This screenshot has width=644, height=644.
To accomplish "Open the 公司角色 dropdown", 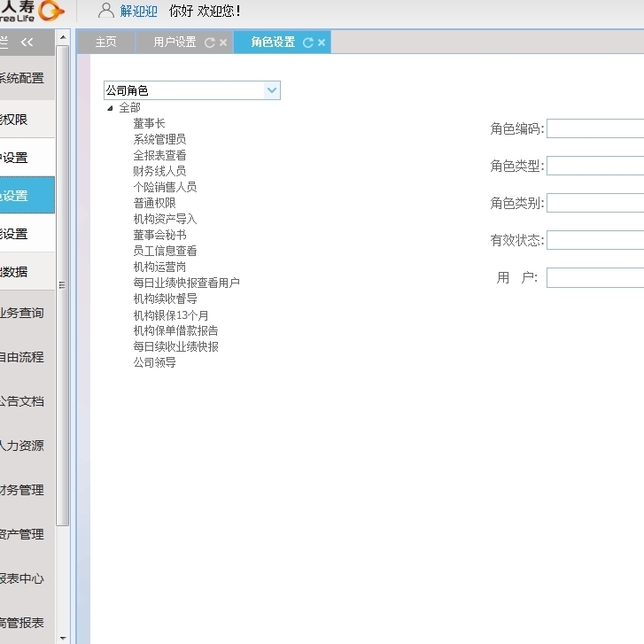I will (272, 90).
